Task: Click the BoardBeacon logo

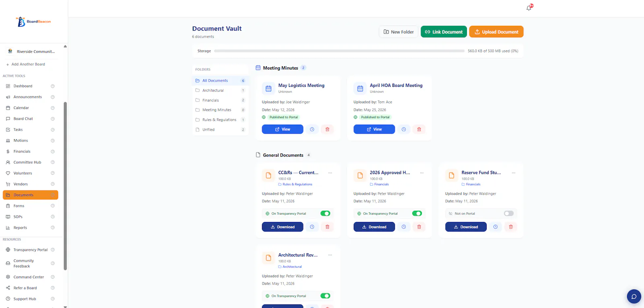Action: [x=33, y=22]
